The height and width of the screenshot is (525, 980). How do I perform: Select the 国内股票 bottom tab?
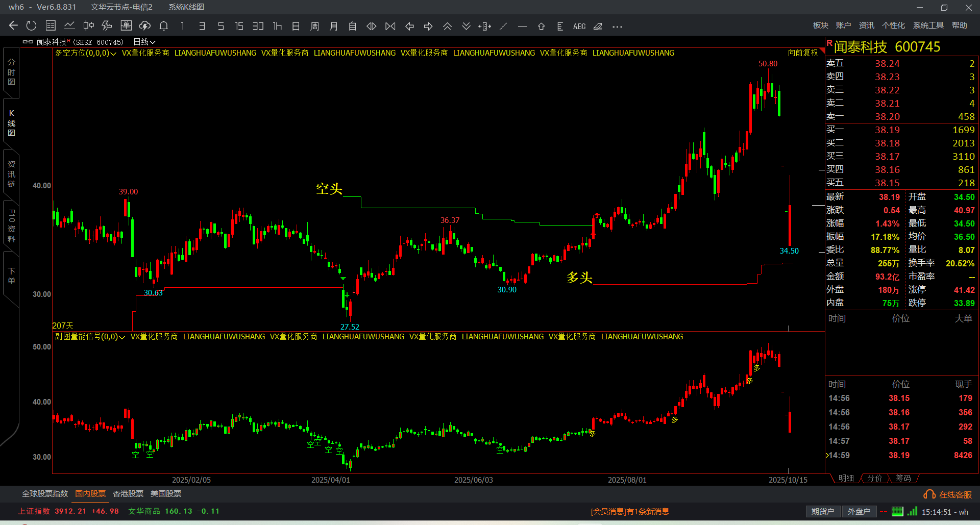coord(90,494)
